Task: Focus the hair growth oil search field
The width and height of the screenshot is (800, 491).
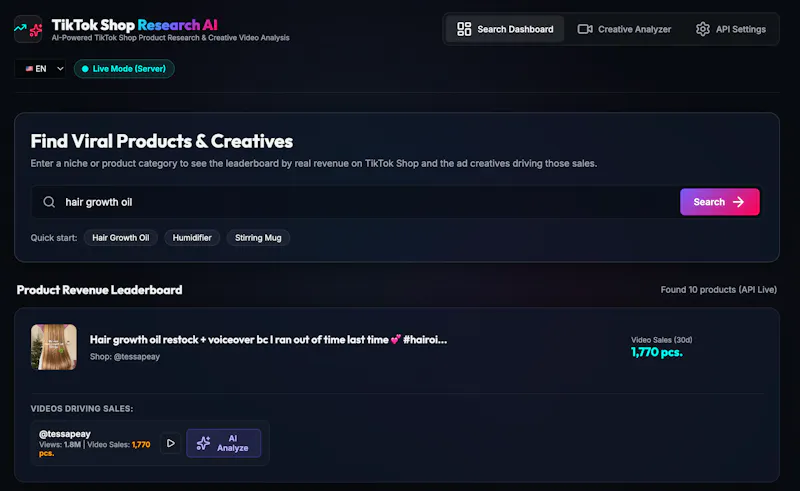Action: (355, 202)
